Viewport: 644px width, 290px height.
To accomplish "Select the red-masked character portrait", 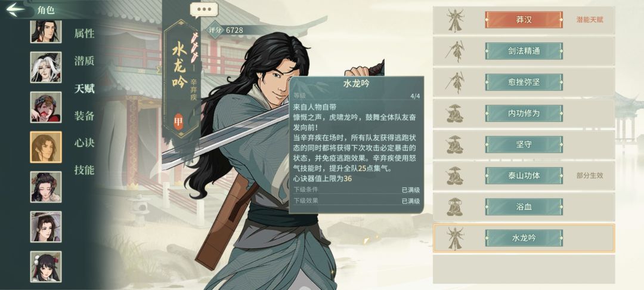I will tap(45, 107).
